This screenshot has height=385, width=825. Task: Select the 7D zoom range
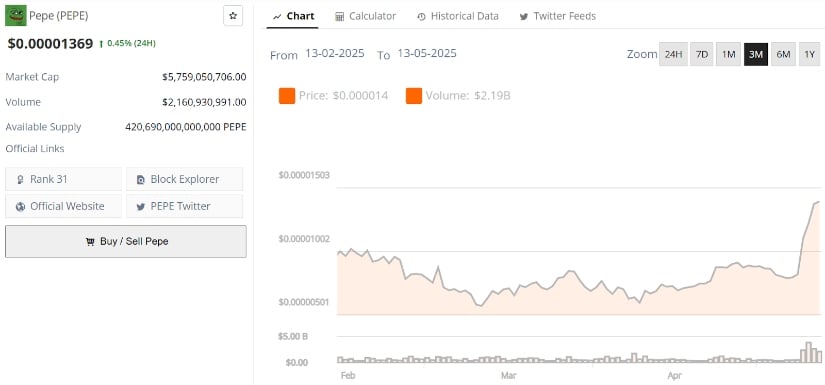click(x=702, y=54)
